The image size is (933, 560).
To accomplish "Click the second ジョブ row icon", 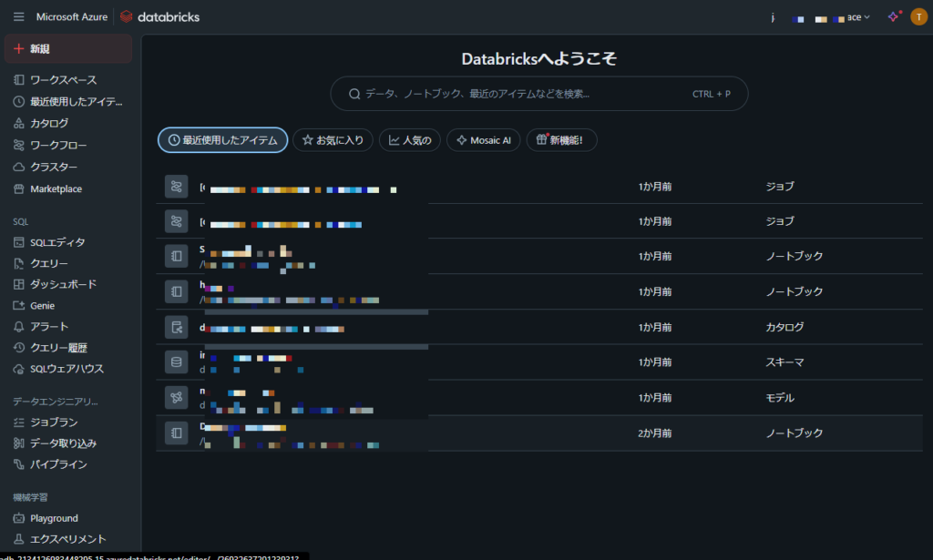I will pos(177,221).
